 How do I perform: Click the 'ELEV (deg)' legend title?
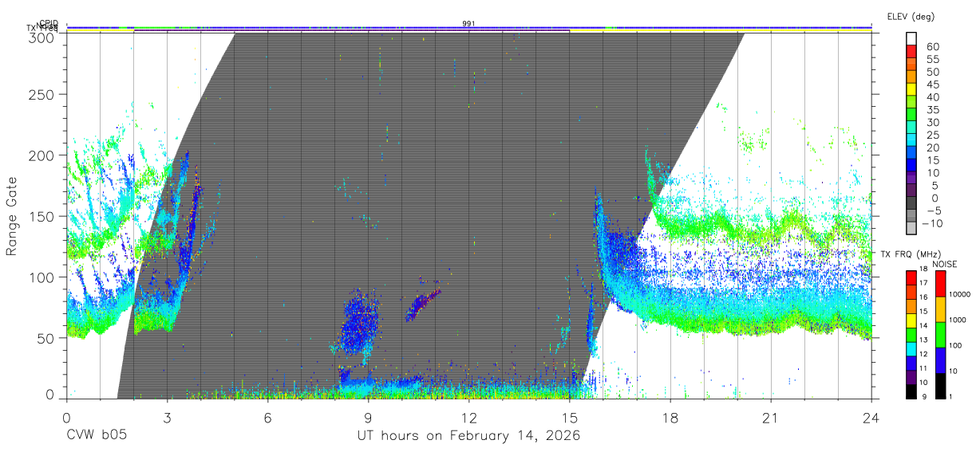coord(911,16)
